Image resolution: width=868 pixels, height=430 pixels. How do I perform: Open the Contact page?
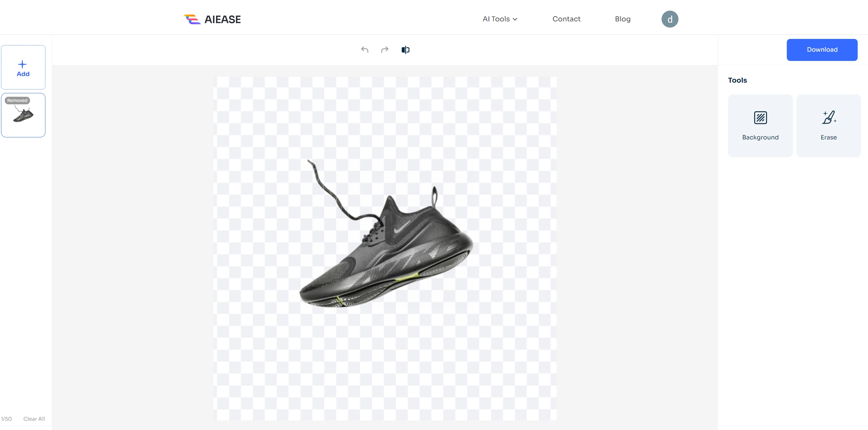click(x=566, y=19)
